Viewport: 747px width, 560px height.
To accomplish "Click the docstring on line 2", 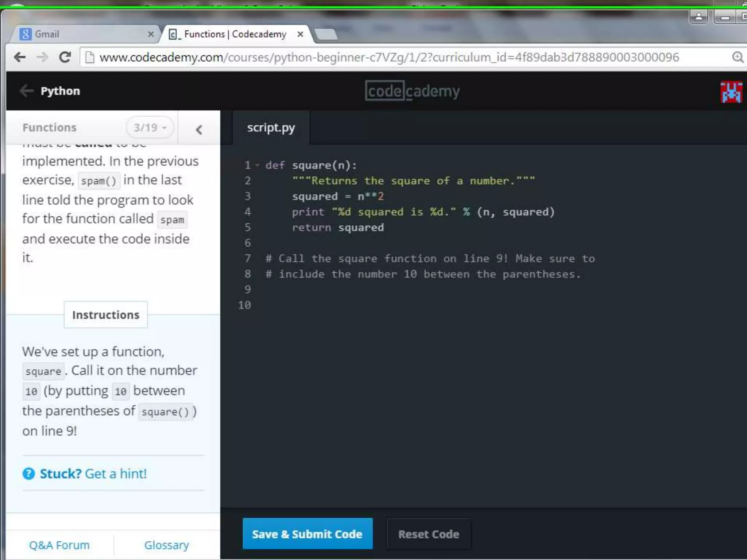I will click(x=414, y=181).
